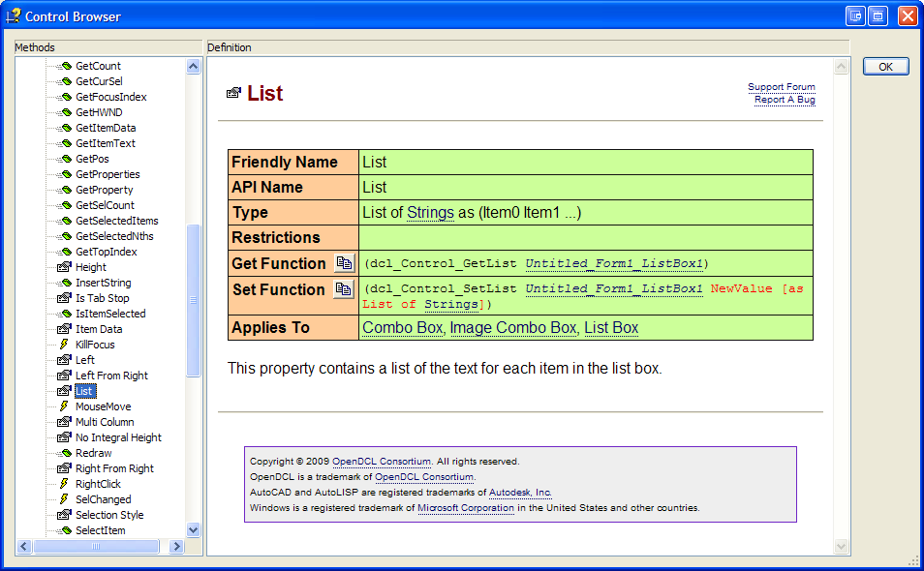Click the SelChanged event lightning icon
The image size is (924, 571).
[64, 499]
